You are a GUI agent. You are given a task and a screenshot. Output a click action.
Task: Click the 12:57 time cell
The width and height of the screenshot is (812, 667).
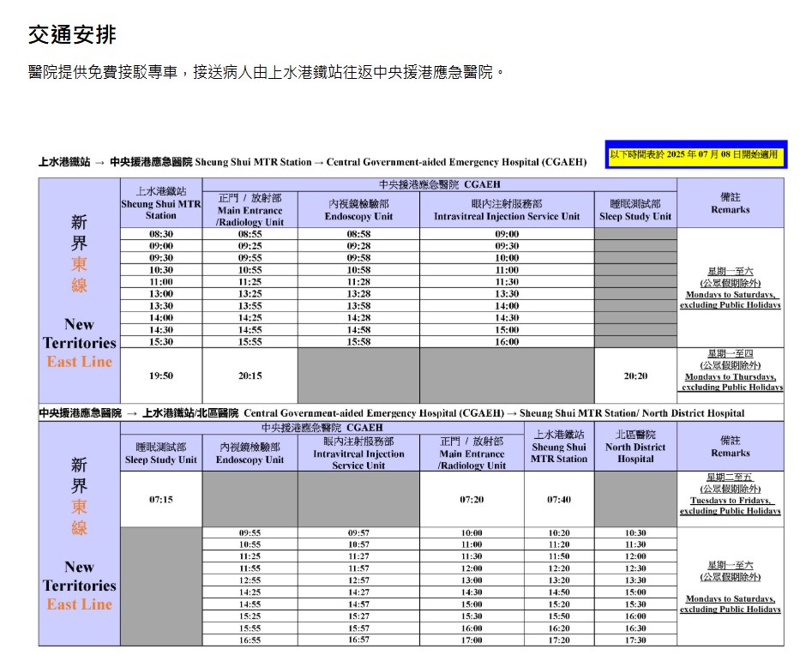[358, 580]
